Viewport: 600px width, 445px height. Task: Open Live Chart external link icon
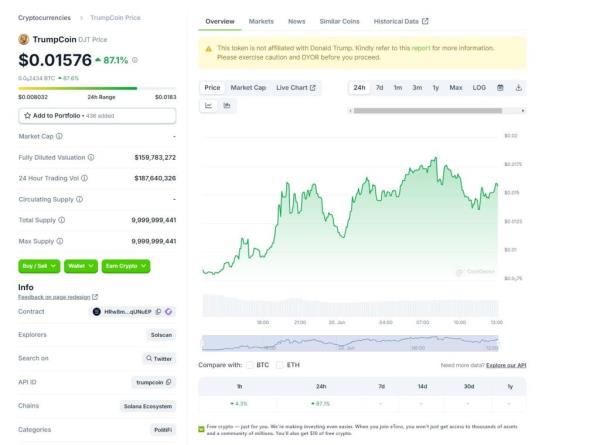coord(313,88)
